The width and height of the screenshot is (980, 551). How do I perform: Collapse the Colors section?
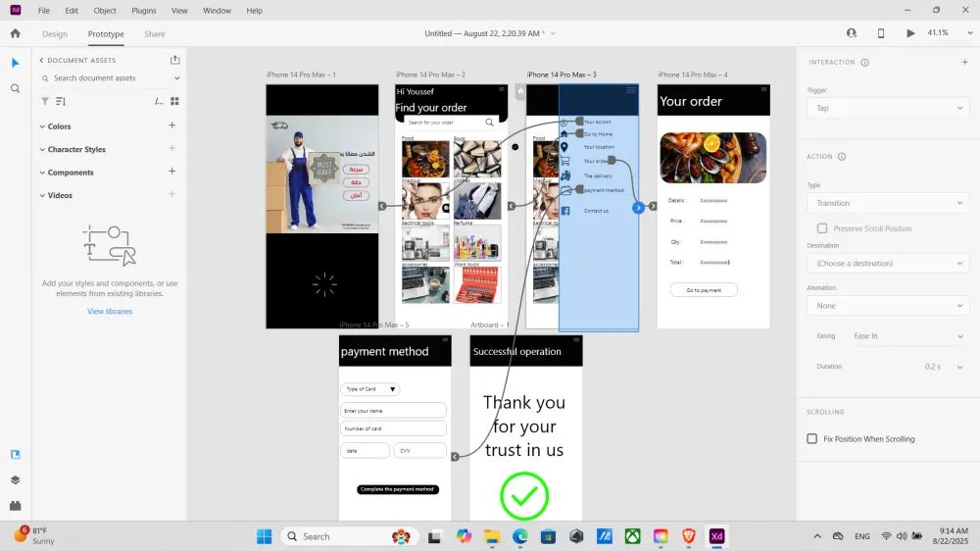click(42, 126)
